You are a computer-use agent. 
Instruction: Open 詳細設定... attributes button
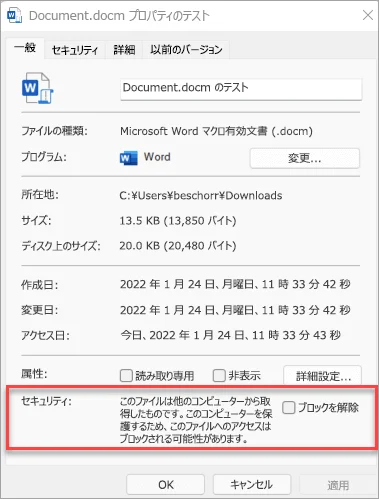pyautogui.click(x=323, y=376)
